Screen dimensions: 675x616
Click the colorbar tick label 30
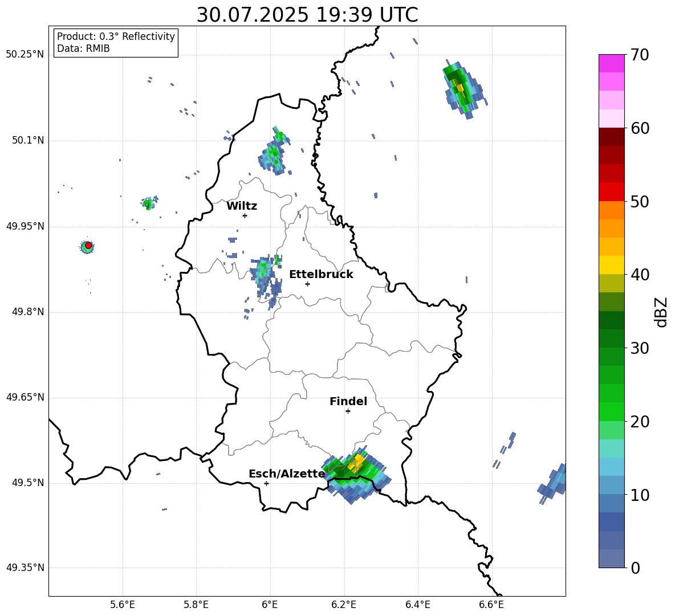(x=640, y=348)
